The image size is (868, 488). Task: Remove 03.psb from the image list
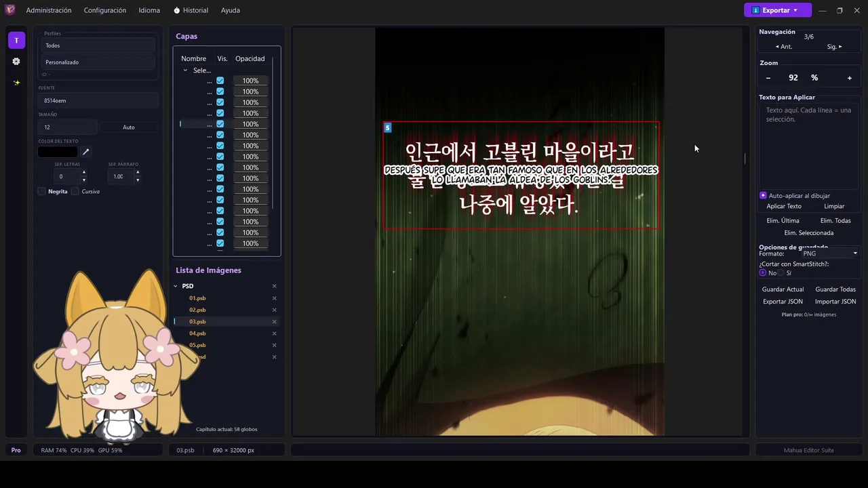pos(275,321)
